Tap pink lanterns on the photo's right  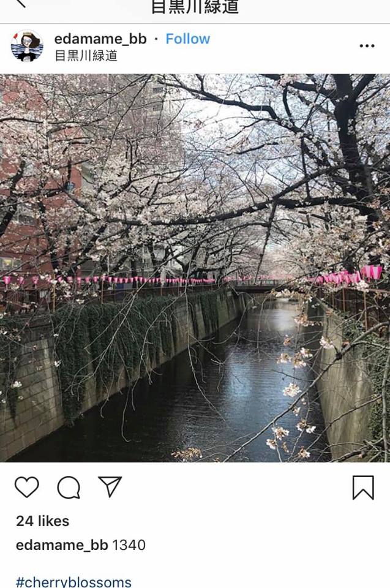[351, 276]
